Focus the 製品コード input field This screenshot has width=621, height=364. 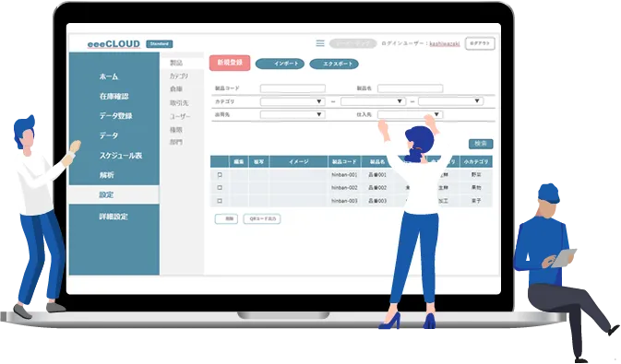point(293,88)
